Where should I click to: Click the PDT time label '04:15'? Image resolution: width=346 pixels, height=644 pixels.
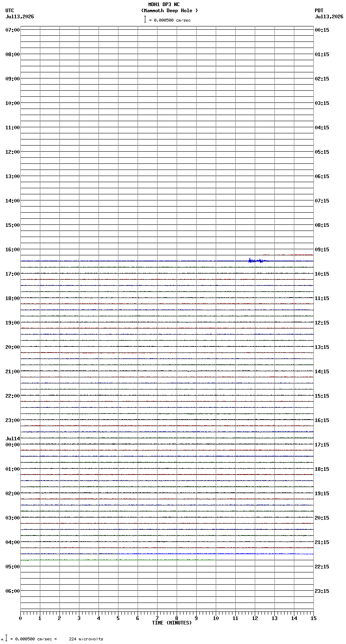pos(322,128)
